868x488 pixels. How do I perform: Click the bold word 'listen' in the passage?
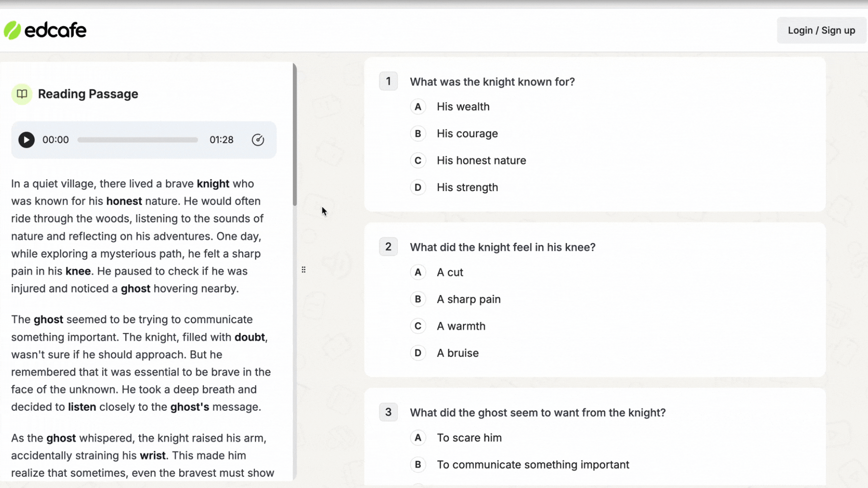82,407
